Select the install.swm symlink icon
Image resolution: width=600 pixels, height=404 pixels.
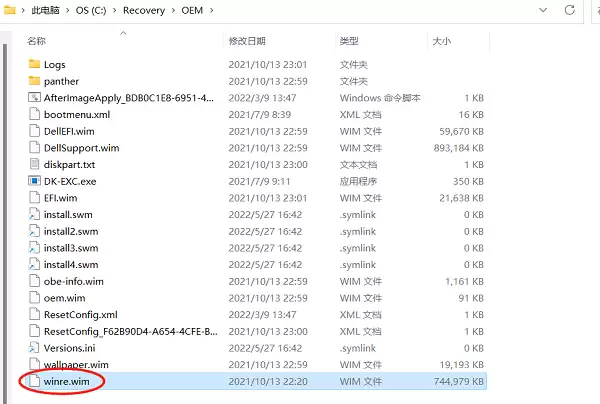(x=34, y=214)
